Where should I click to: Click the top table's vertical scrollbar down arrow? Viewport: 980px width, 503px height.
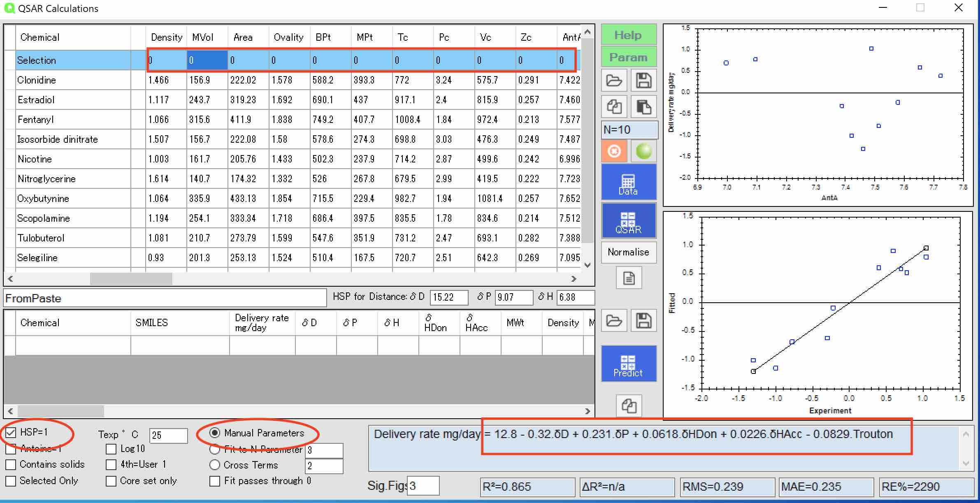(588, 265)
